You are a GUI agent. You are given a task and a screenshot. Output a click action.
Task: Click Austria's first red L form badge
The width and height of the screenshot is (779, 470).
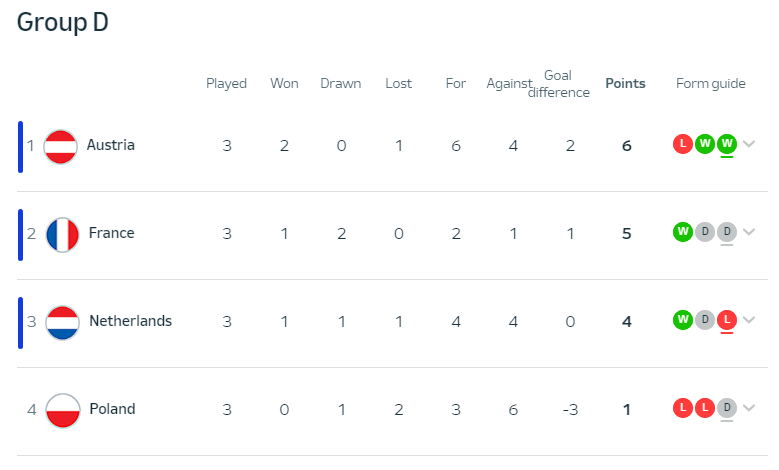(x=683, y=144)
